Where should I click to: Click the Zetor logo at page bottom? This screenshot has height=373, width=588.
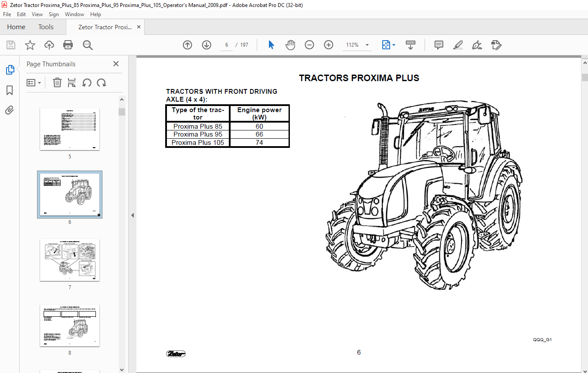click(176, 353)
